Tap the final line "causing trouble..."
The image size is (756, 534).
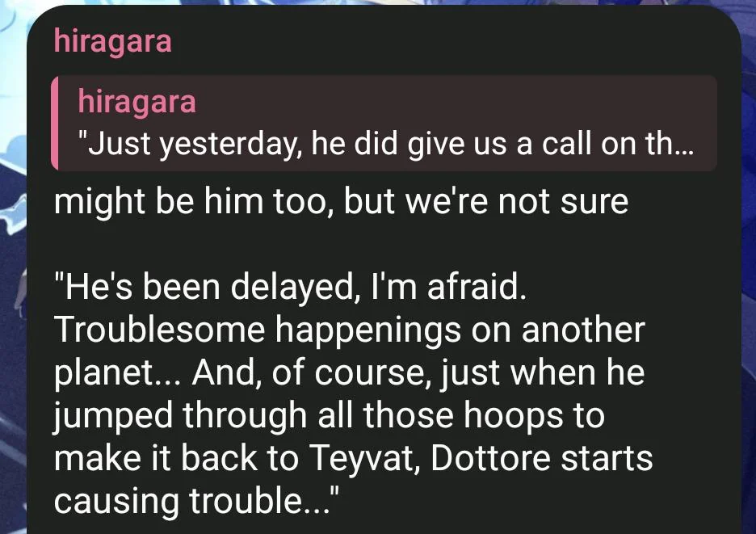tap(197, 501)
